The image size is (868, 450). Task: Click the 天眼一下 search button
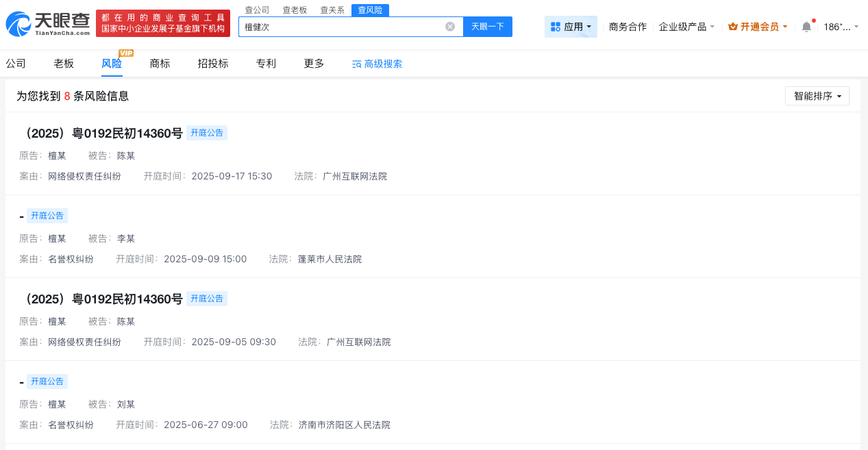click(487, 26)
